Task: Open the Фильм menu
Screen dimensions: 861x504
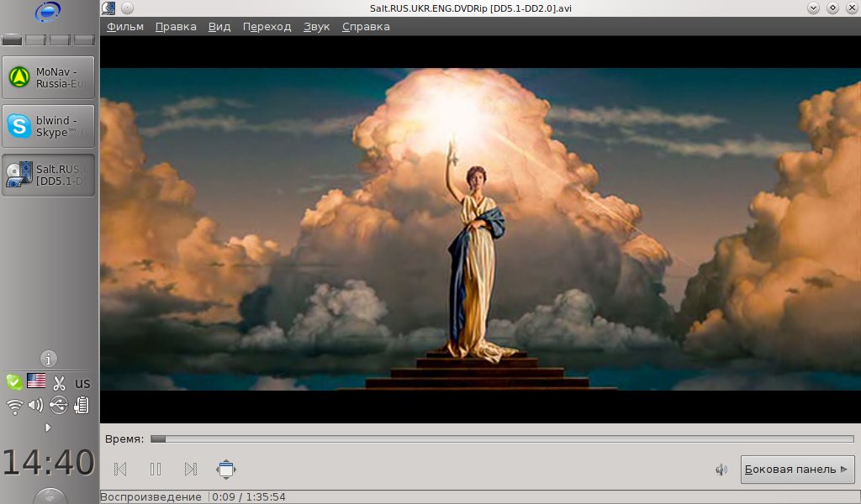Action: coord(125,26)
